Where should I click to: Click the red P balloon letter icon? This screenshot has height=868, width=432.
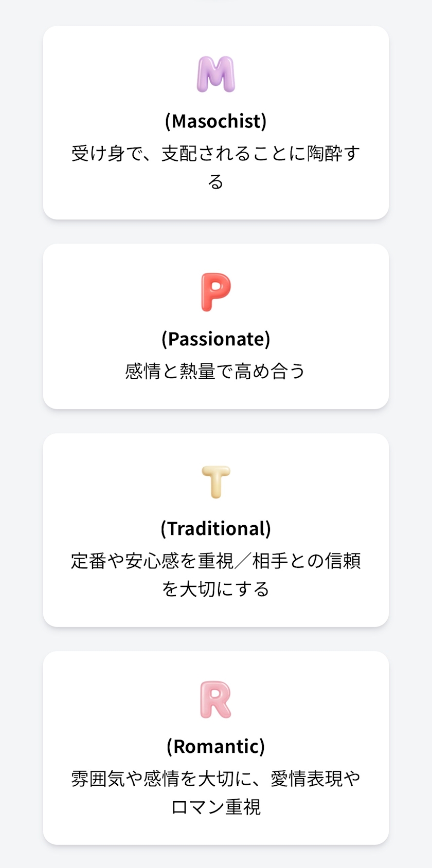[x=216, y=292]
